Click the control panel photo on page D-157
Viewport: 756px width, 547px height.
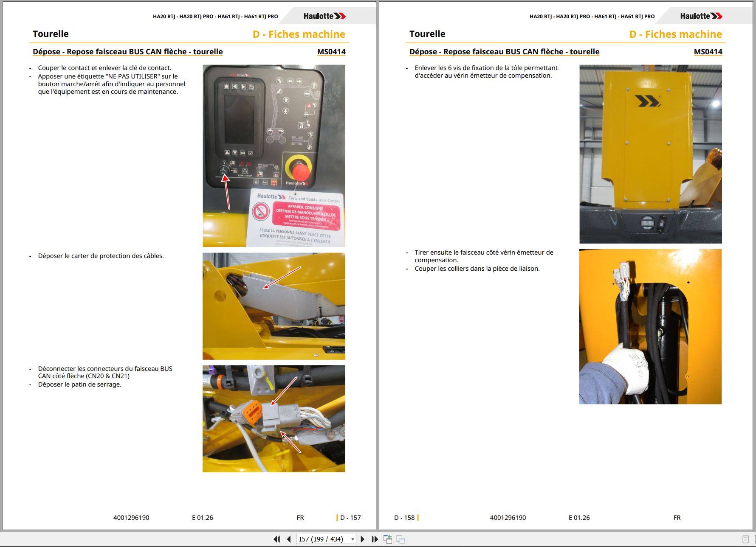(274, 156)
